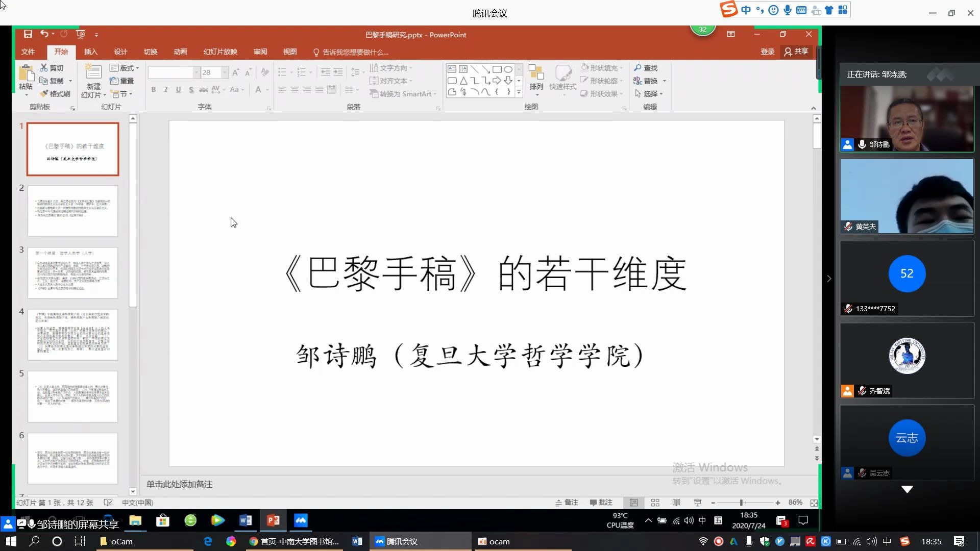
Task: Open the font color swatch A
Action: coord(258,90)
